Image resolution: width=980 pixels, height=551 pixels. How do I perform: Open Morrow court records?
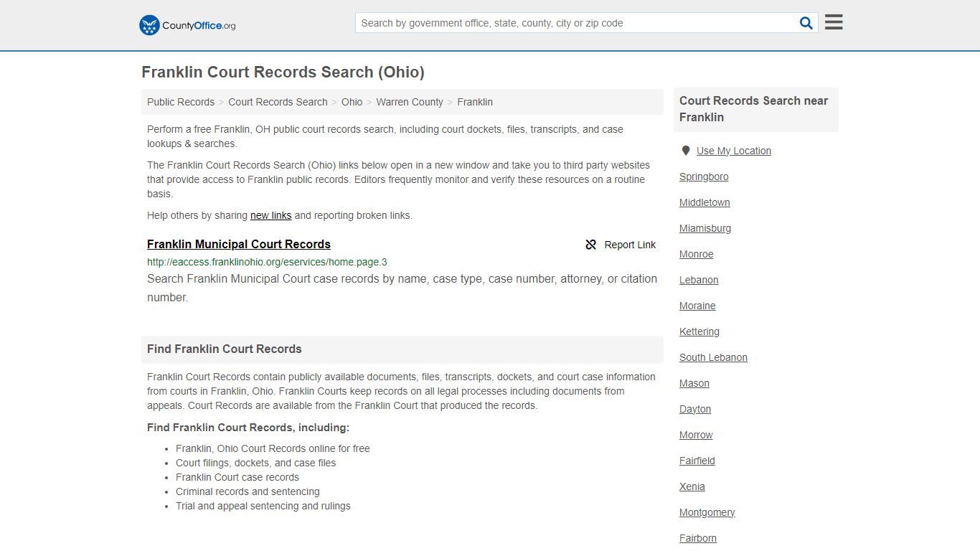click(x=696, y=435)
